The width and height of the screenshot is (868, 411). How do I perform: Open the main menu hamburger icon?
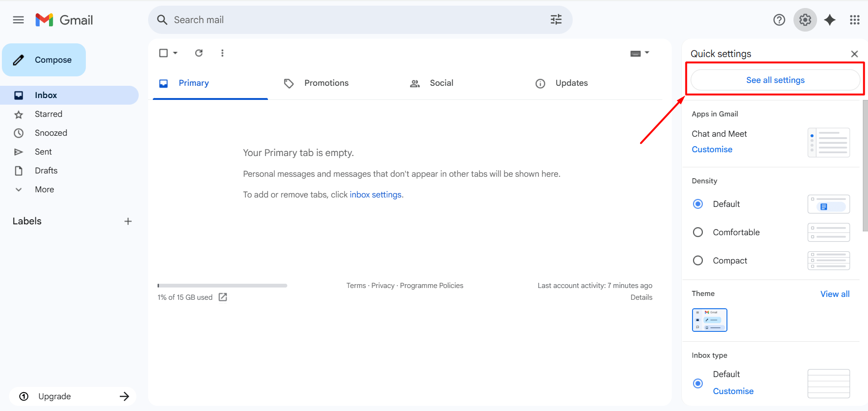click(18, 20)
